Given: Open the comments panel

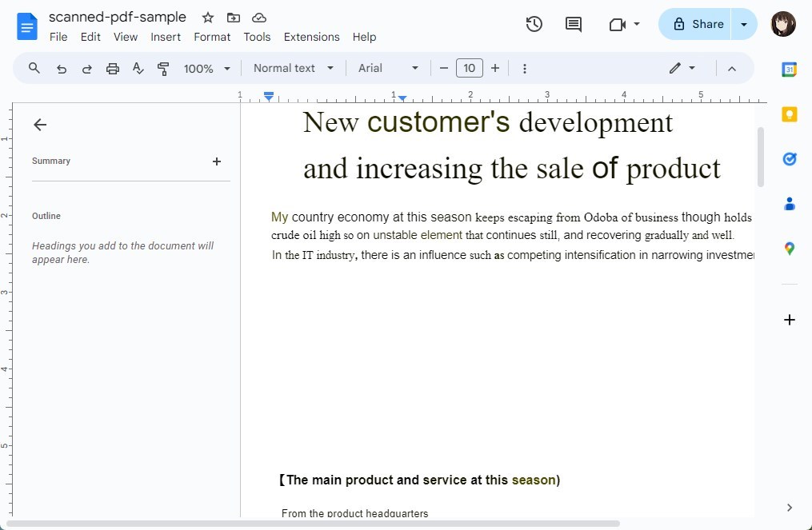Looking at the screenshot, I should 573,24.
